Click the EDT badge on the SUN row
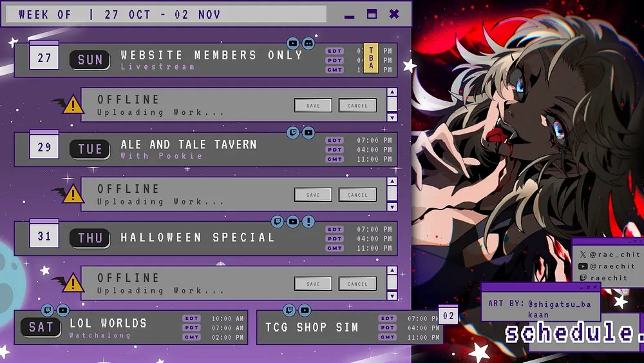 pos(335,51)
